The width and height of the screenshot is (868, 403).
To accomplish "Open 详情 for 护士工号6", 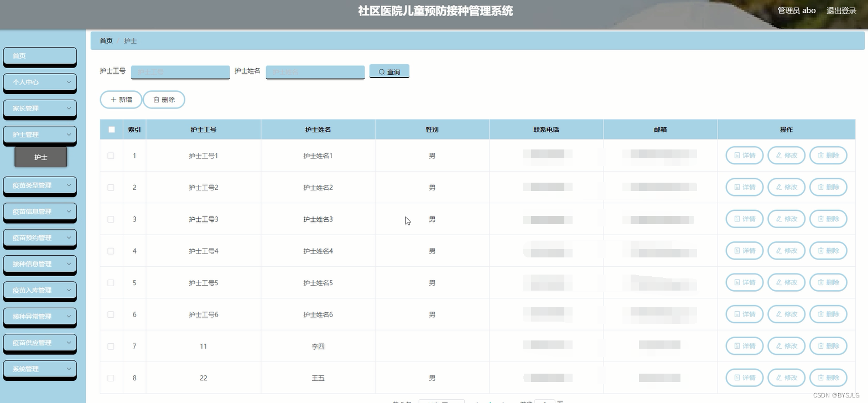I will pos(744,314).
